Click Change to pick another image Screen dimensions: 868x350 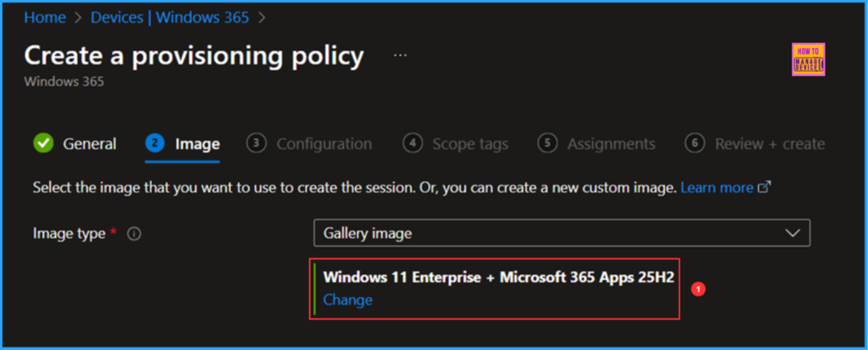click(348, 300)
